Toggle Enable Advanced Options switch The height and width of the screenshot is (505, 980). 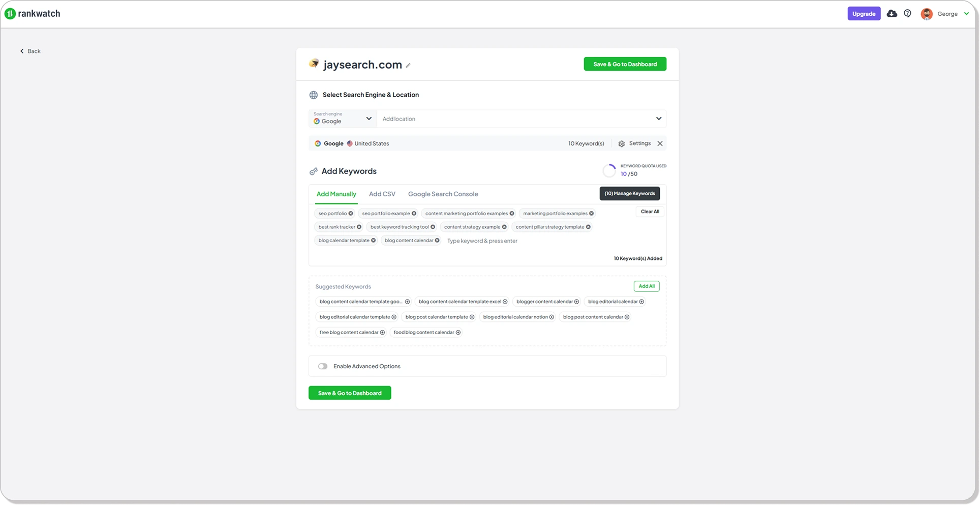(x=323, y=366)
